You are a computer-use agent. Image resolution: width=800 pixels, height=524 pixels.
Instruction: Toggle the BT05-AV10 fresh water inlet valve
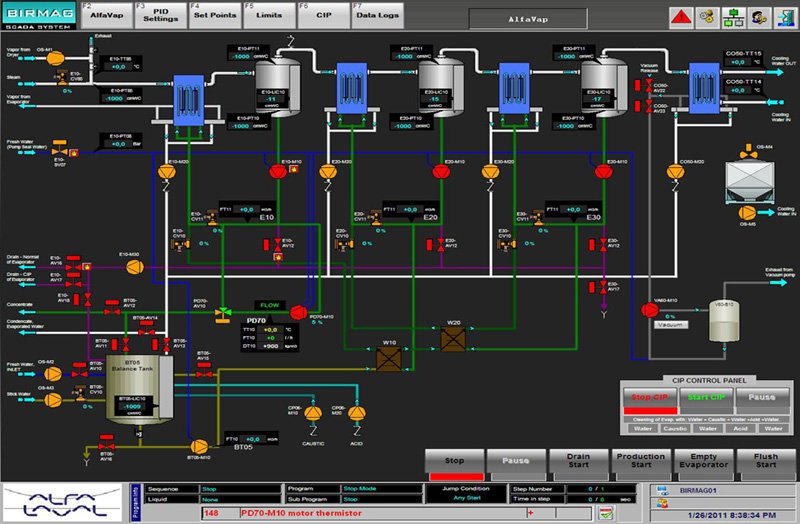coord(79,370)
